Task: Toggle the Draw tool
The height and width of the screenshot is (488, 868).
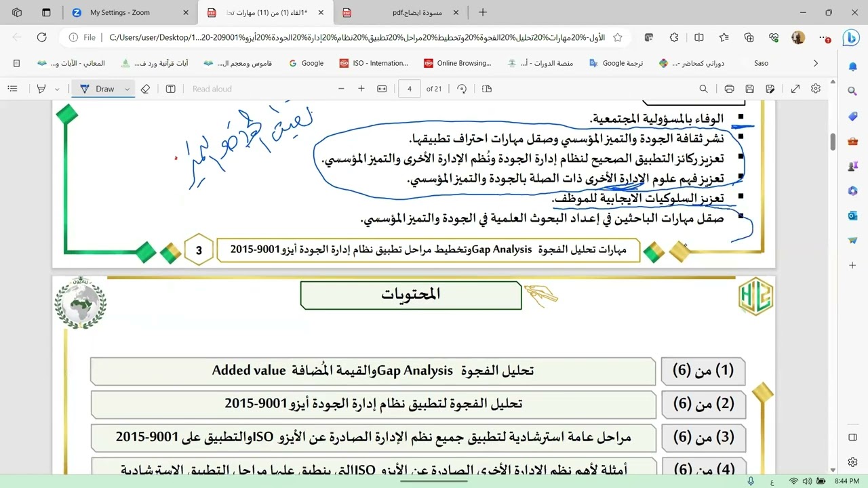Action: point(97,89)
